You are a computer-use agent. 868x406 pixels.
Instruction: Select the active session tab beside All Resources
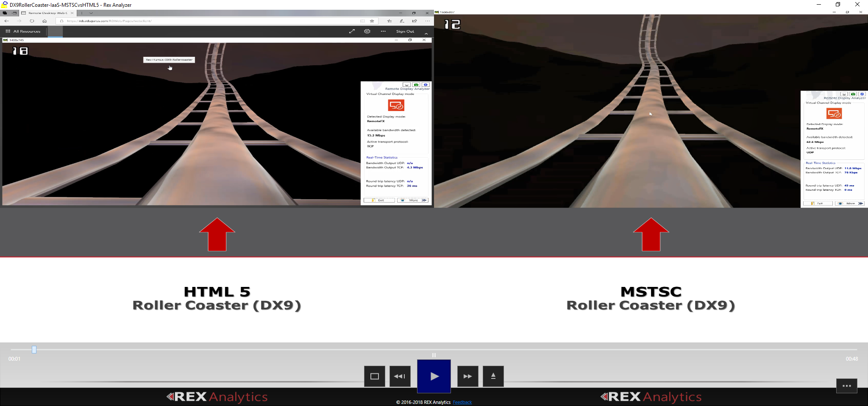pyautogui.click(x=55, y=31)
